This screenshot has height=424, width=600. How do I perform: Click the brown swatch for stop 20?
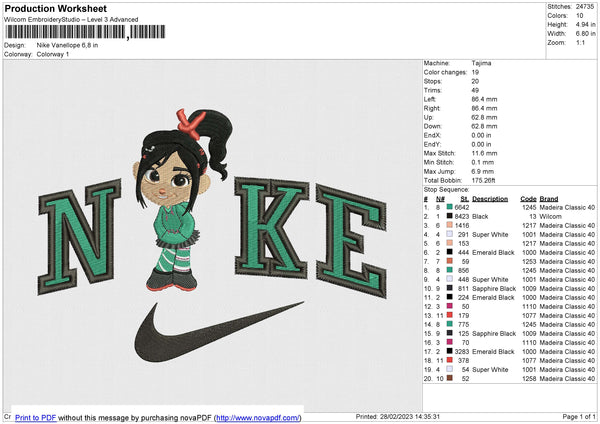(x=450, y=378)
